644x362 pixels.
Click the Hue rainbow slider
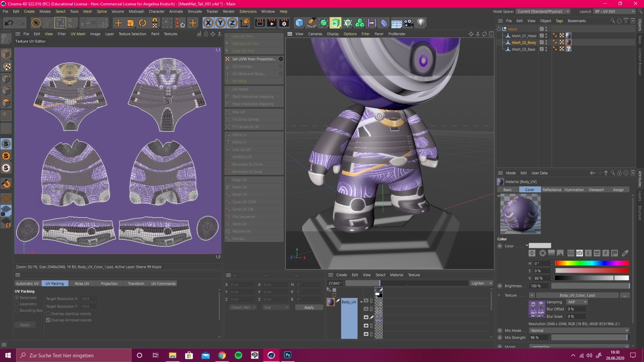click(592, 263)
